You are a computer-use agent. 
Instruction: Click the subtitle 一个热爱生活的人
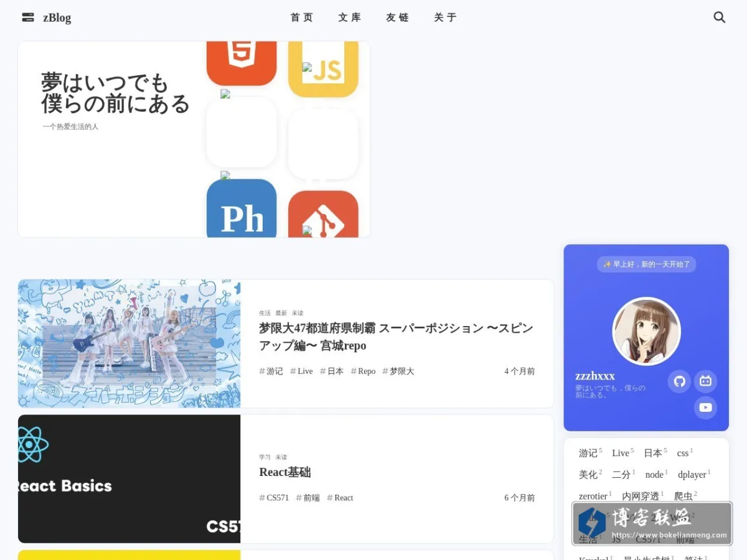pos(70,126)
